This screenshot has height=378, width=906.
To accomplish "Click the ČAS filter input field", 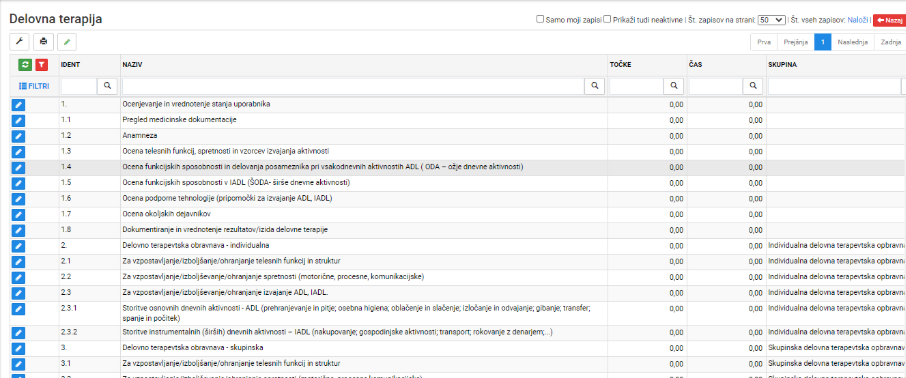I will pos(715,86).
